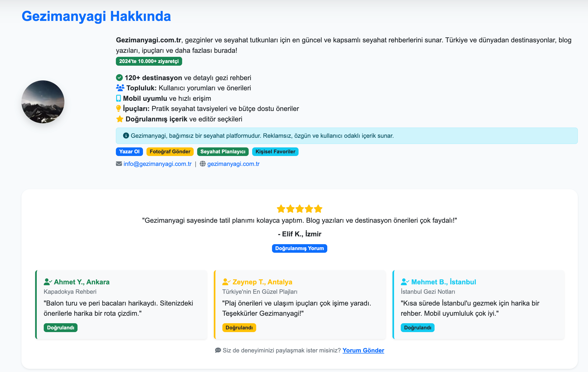Select the Kişisel Favoriler badge
This screenshot has height=372, width=588.
point(275,152)
